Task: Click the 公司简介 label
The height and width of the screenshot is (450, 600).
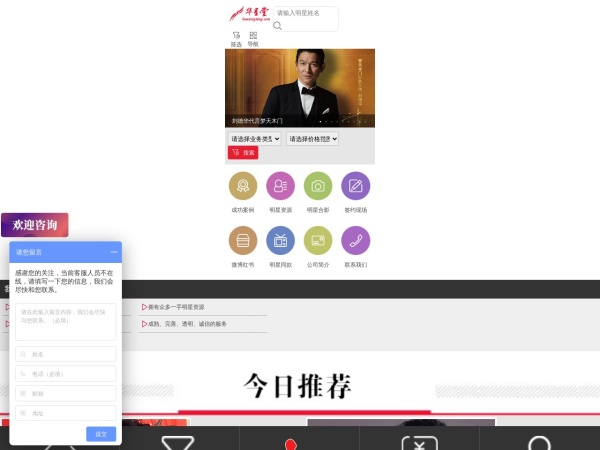Action: 318,264
